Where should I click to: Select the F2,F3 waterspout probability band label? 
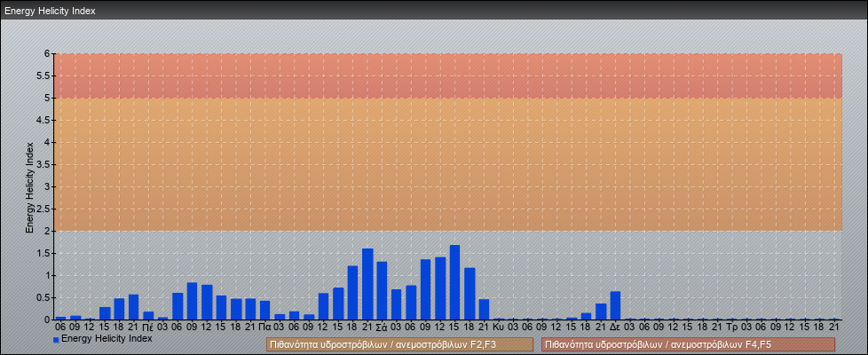coord(399,344)
